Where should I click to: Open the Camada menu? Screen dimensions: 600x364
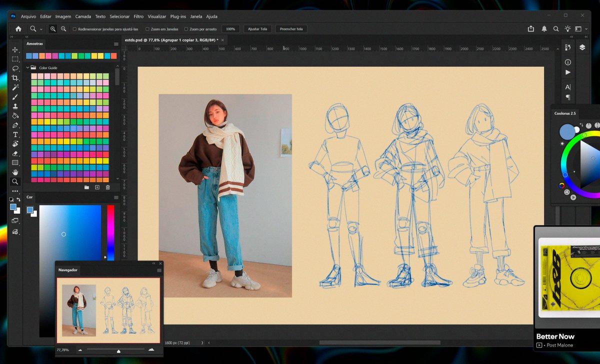point(83,16)
